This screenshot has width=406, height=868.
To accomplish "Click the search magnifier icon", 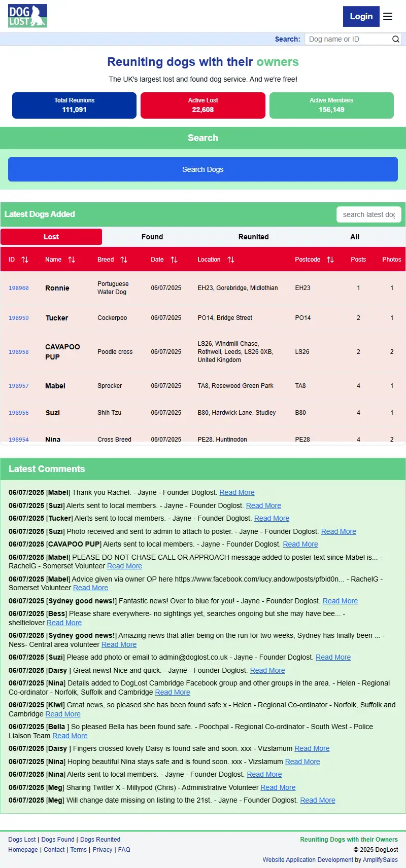I will (x=396, y=39).
